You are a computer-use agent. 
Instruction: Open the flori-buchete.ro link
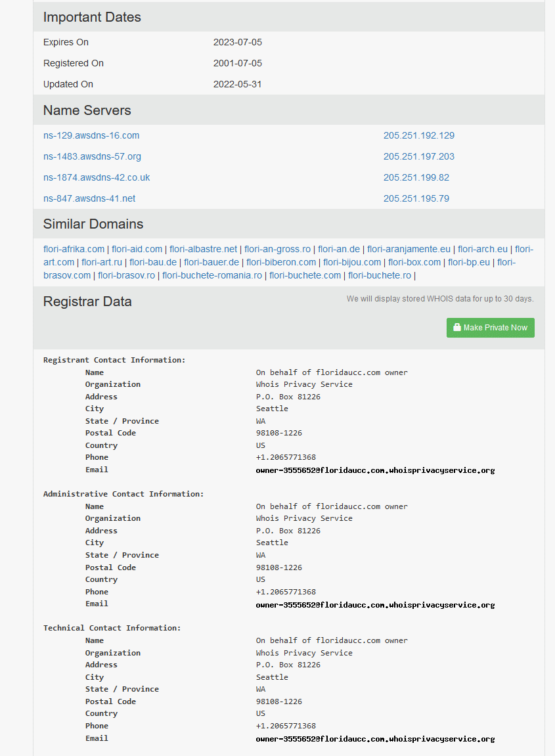(x=380, y=275)
